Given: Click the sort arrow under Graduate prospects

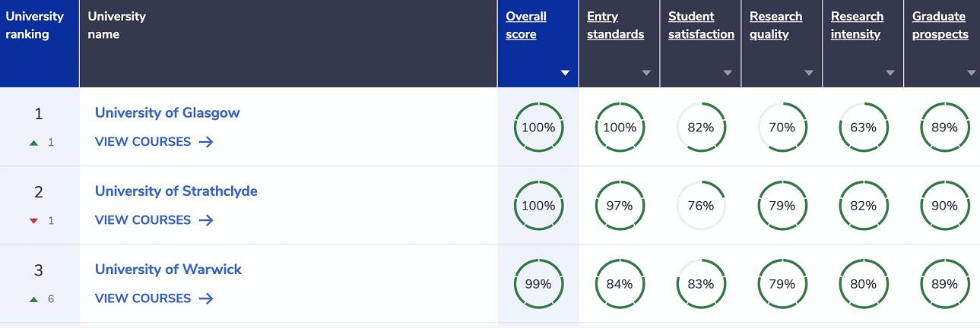Looking at the screenshot, I should [x=971, y=74].
